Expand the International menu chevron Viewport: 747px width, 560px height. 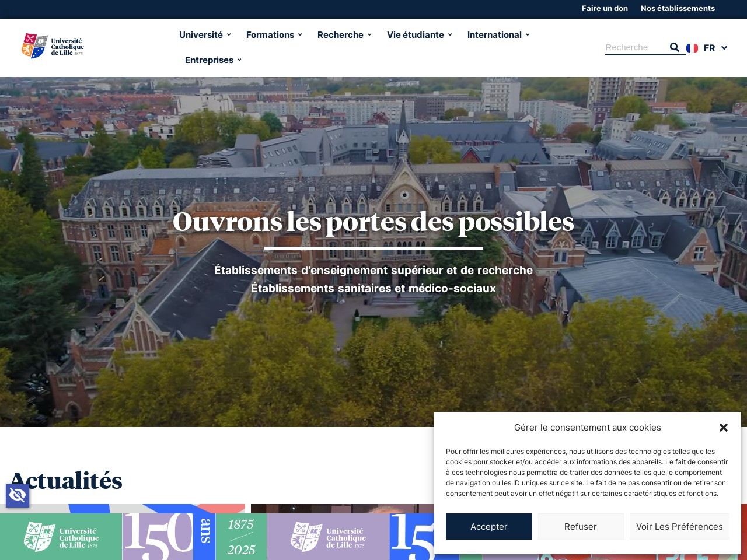tap(528, 34)
